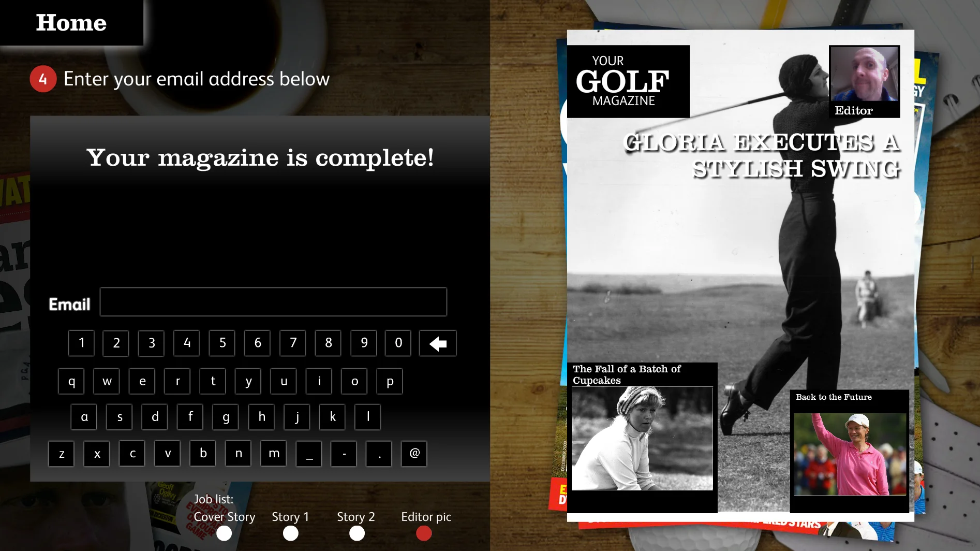Tap the letter l key

[367, 417]
